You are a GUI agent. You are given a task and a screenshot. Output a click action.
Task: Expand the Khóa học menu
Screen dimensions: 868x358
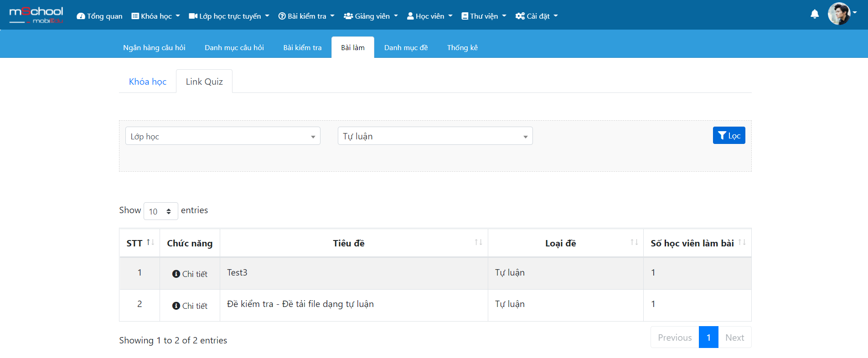(155, 16)
